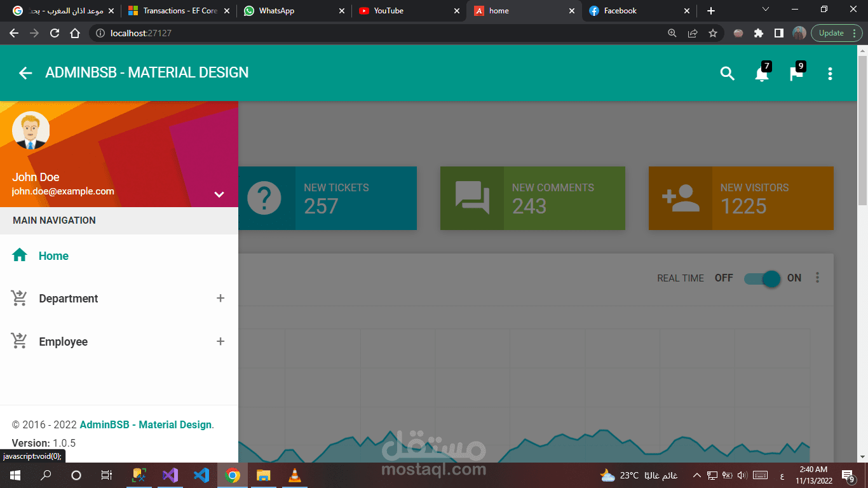Expand the user menu chevron under John Doe
The image size is (868, 488).
click(x=219, y=194)
